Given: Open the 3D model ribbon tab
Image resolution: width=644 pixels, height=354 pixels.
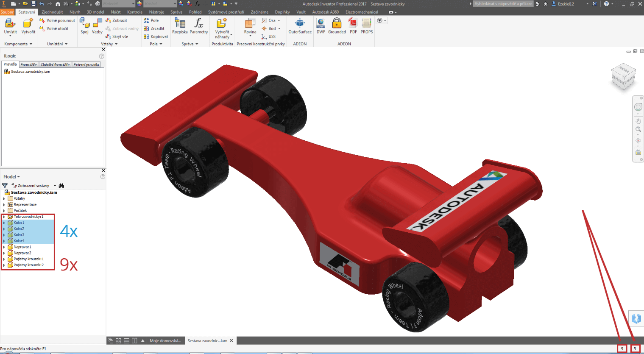Looking at the screenshot, I should pos(95,12).
